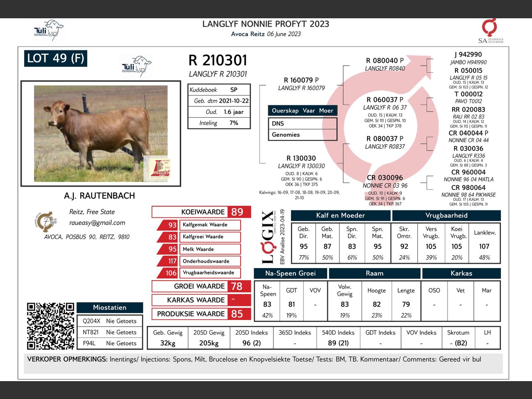Image resolution: width=532 pixels, height=399 pixels.
Task: Click the DNS row
Action: [303, 123]
